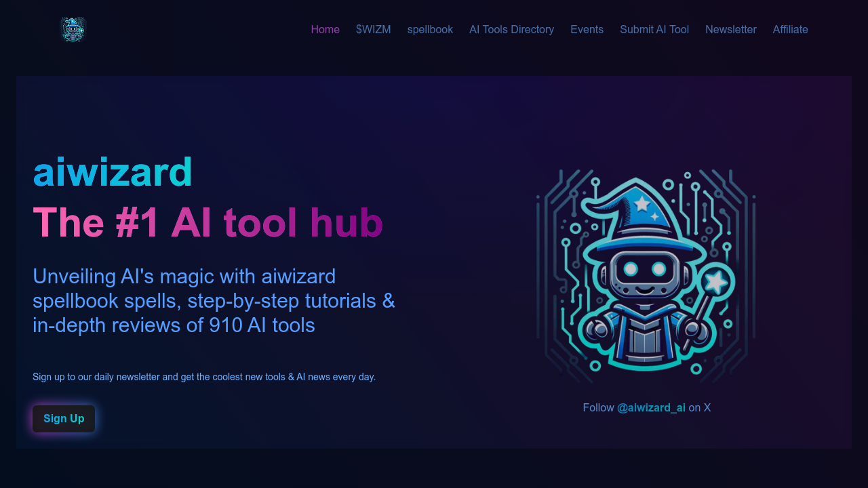
Task: Open the $WIZM page
Action: click(373, 29)
